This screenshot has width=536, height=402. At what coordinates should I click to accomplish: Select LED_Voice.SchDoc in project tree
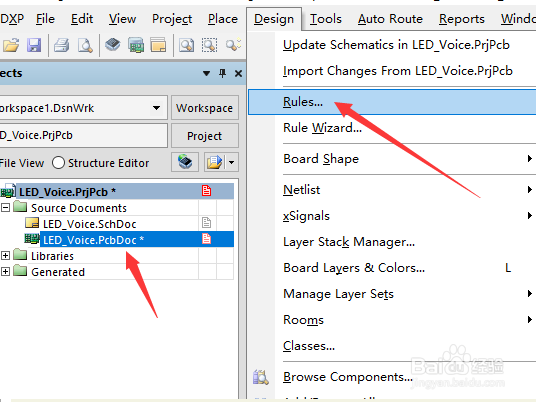[x=90, y=224]
